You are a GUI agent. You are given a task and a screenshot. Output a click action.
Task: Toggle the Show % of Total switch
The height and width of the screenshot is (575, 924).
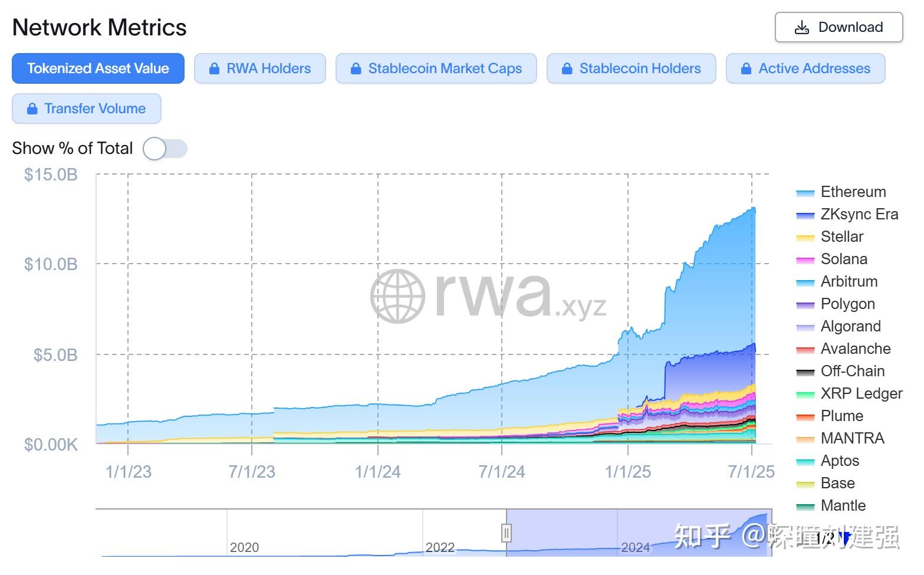coord(165,149)
